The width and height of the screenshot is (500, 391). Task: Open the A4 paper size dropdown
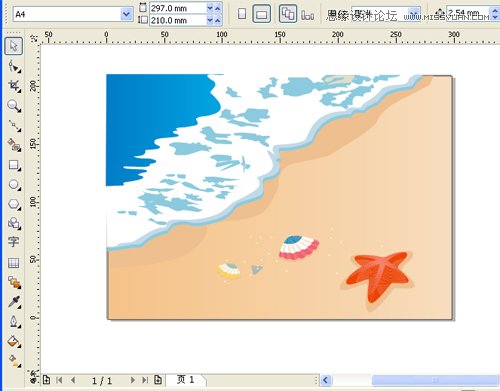click(x=126, y=14)
